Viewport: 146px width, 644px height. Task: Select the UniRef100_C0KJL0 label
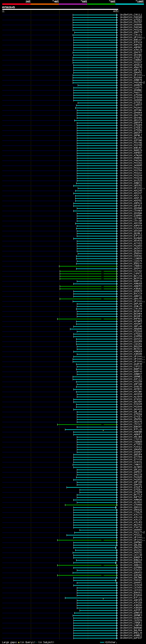coord(131,35)
